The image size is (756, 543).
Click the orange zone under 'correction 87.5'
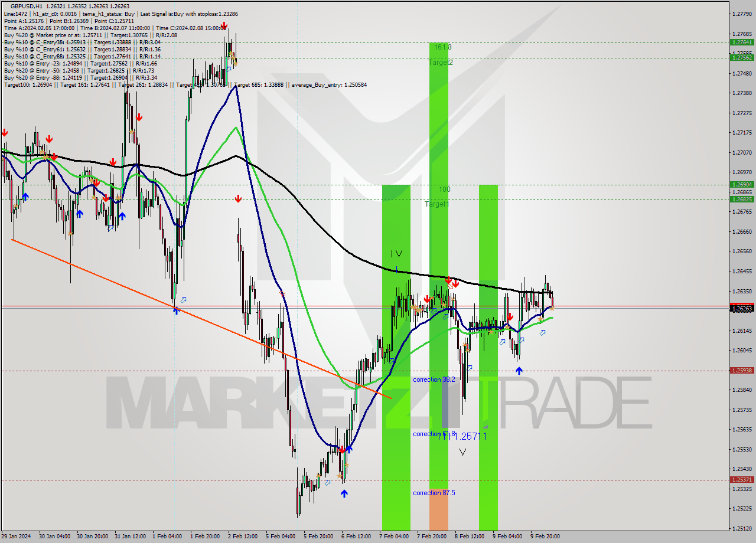439,509
